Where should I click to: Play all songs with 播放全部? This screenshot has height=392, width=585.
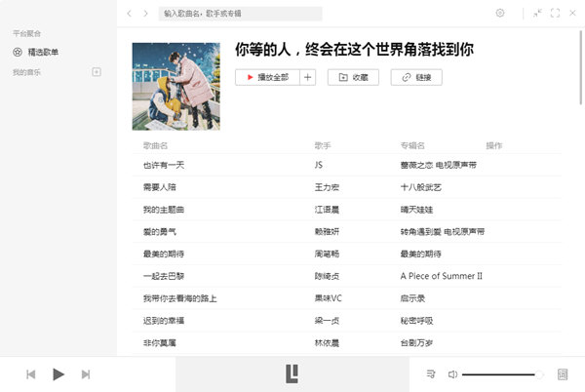tap(267, 77)
